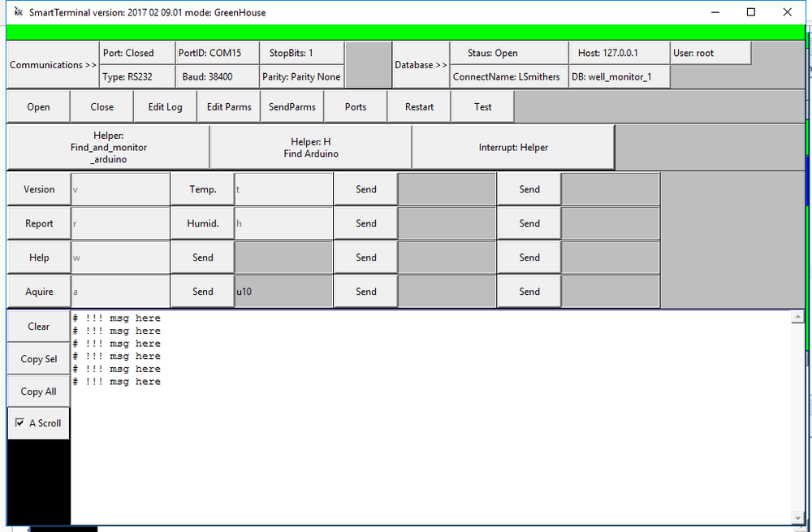This screenshot has height=532, width=812.
Task: Send the Humid. query
Action: [x=202, y=223]
